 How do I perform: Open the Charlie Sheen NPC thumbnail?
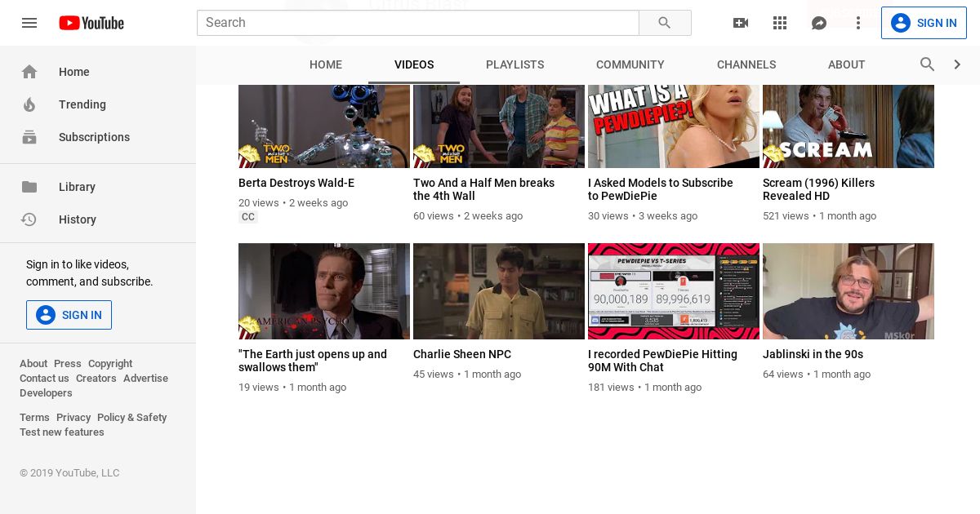pyautogui.click(x=499, y=291)
